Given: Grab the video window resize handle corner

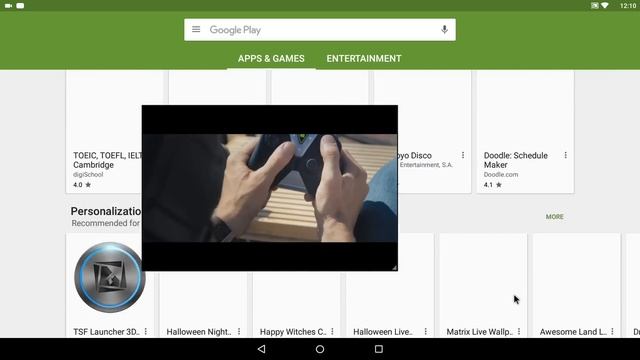Looking at the screenshot, I should (x=394, y=267).
